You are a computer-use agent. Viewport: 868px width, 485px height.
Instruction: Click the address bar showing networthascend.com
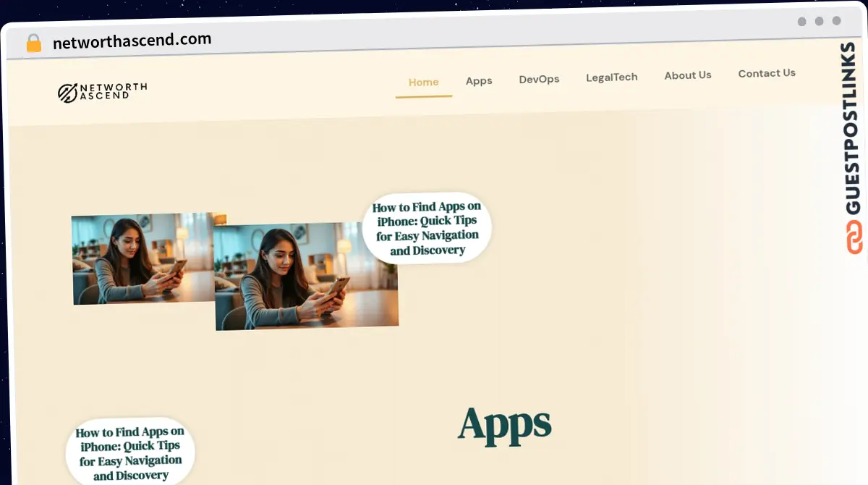pos(132,40)
